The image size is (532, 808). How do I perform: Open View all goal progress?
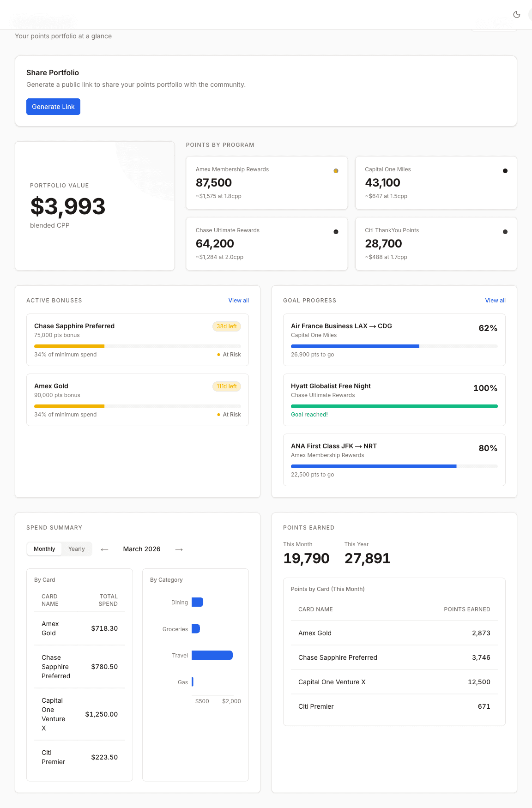pos(495,301)
